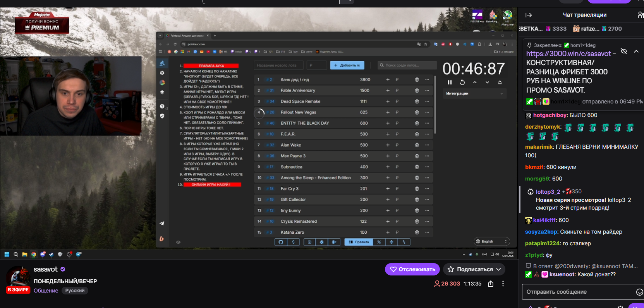Open the wheel icon in Pointauc sidebar

[162, 83]
